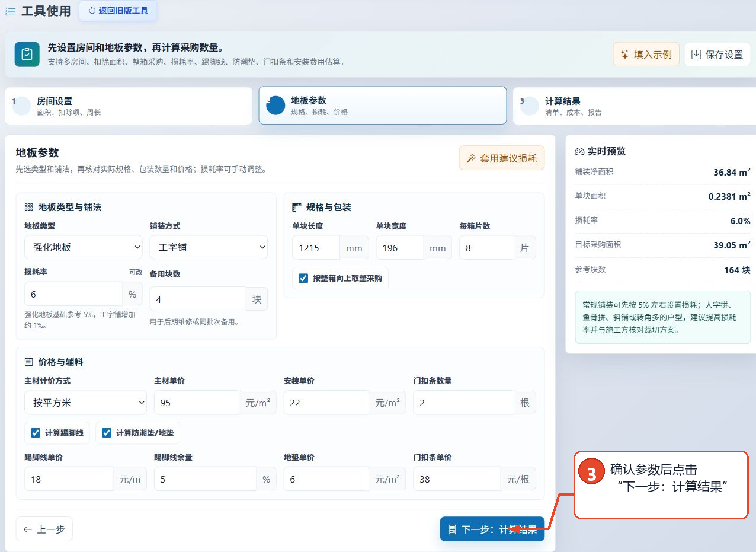
Task: Click the 常规铺装 tip box text
Action: [x=659, y=317]
